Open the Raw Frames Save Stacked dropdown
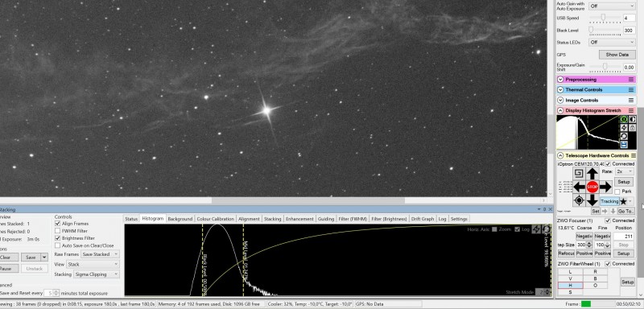The height and width of the screenshot is (309, 644). pos(100,254)
